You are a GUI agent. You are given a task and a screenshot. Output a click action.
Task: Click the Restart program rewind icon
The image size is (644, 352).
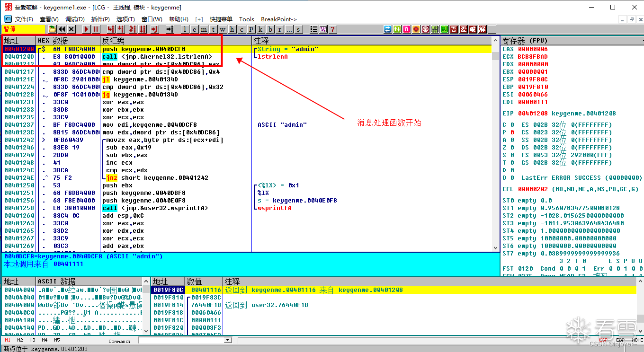tap(62, 29)
